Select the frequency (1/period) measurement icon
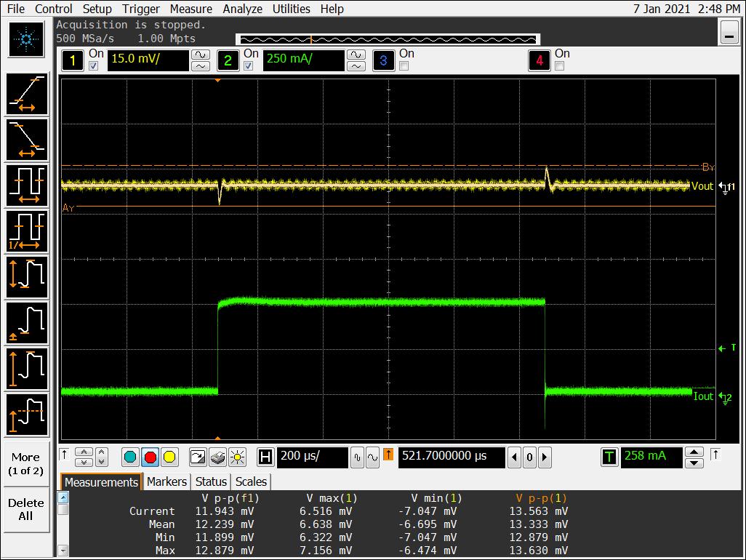 click(x=27, y=231)
